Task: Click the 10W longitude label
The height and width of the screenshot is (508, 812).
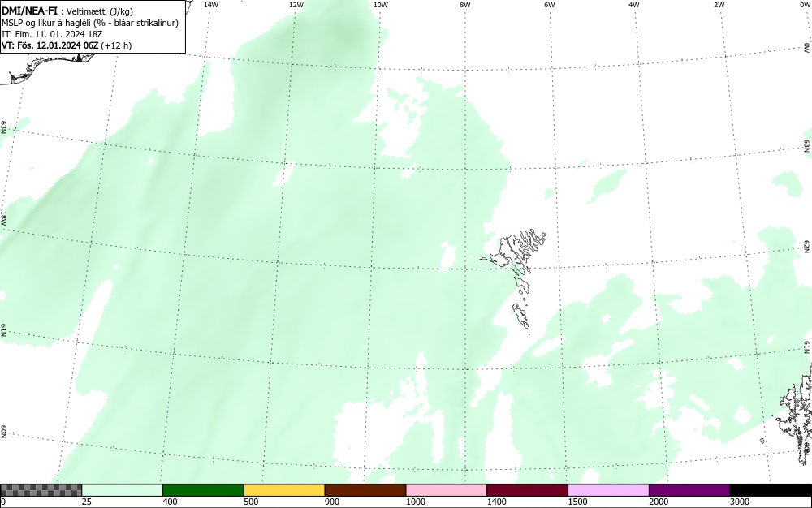Action: pyautogui.click(x=381, y=5)
